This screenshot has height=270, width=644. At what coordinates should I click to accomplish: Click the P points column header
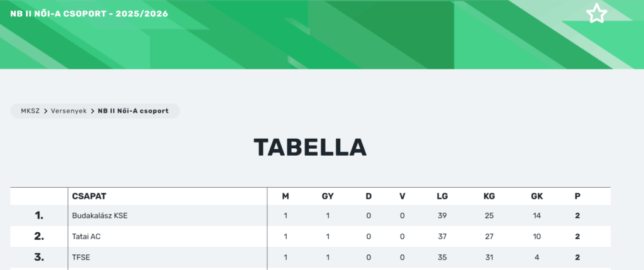tap(577, 196)
